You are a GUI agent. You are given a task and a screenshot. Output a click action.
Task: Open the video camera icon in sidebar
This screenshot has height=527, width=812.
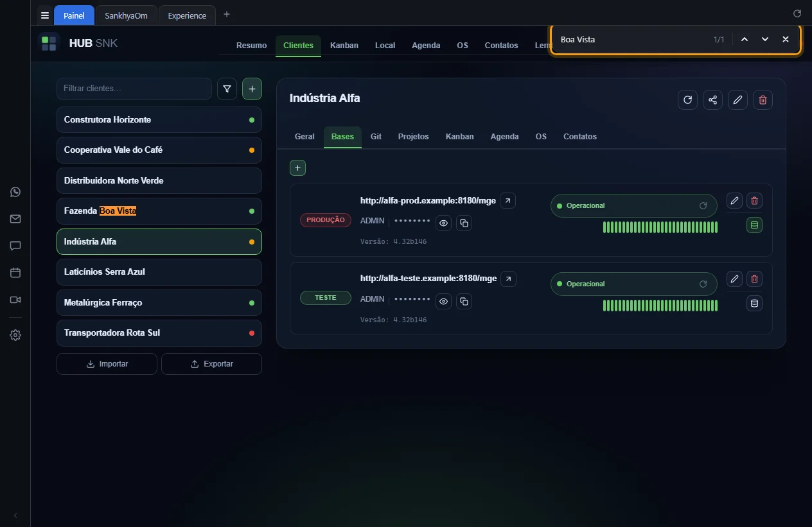click(x=15, y=300)
